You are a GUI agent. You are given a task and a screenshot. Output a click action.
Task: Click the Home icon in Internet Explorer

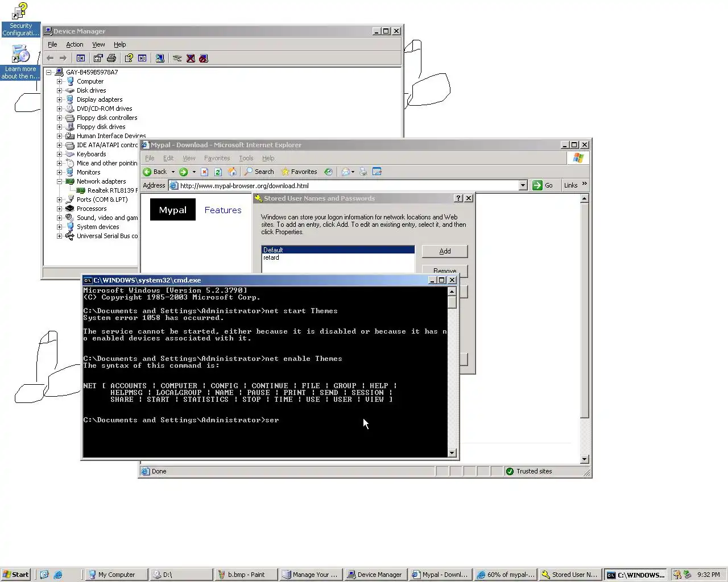coord(232,172)
